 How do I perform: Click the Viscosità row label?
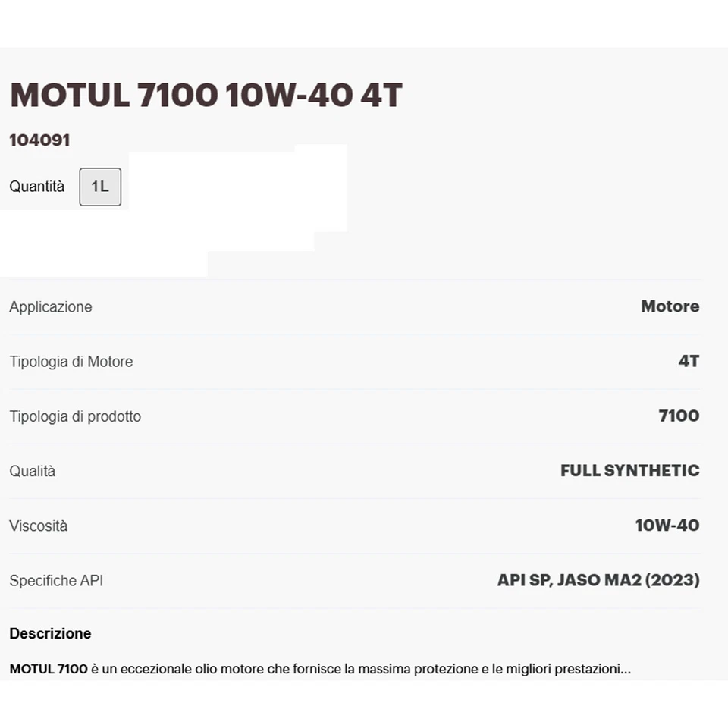(x=38, y=526)
